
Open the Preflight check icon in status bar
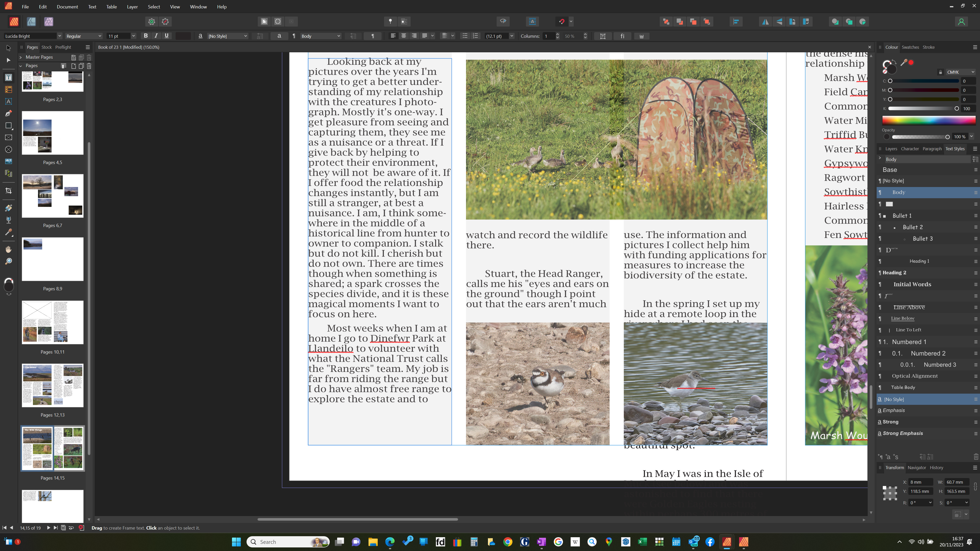point(81,528)
